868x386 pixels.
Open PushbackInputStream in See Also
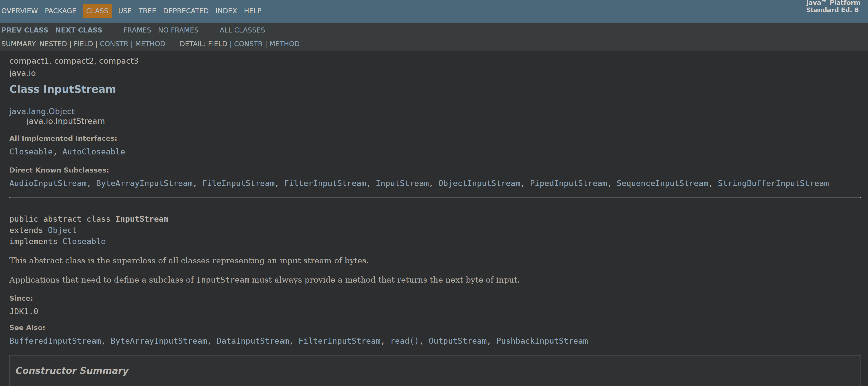[542, 341]
